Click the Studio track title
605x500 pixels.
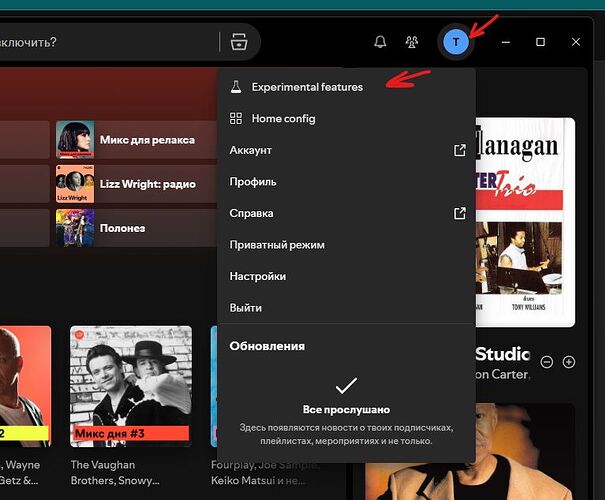[x=503, y=354]
